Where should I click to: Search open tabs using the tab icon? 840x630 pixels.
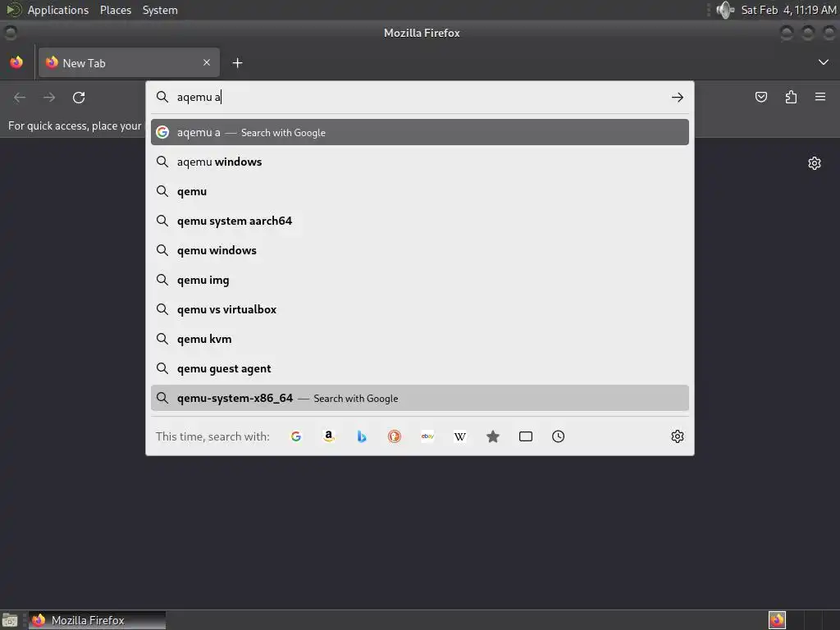(526, 436)
